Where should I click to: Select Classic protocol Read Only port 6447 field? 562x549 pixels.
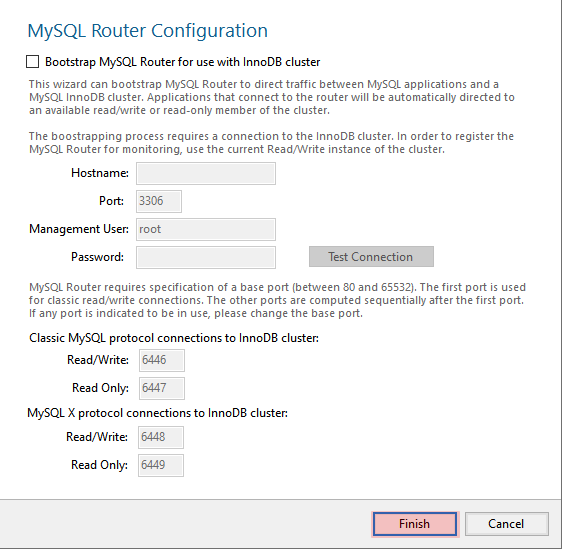pyautogui.click(x=162, y=388)
